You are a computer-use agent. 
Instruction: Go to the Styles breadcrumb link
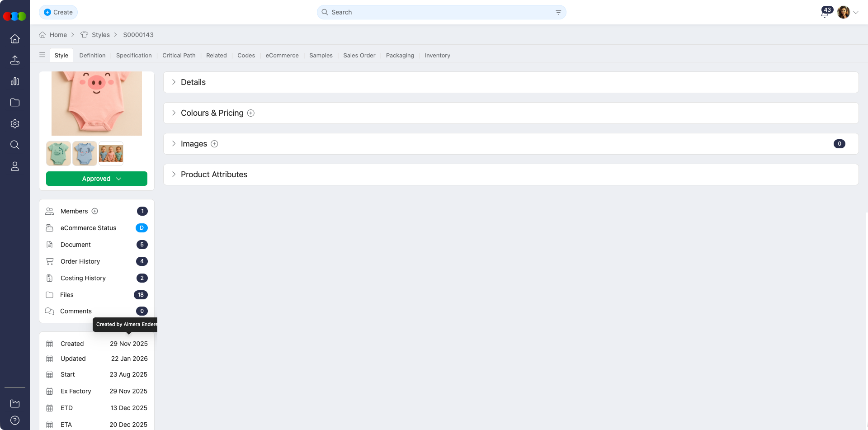pos(100,35)
